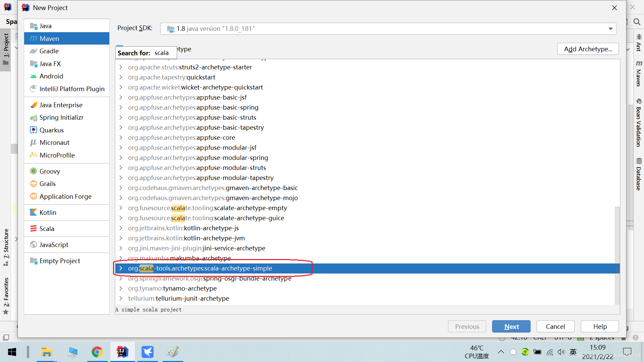
Task: Click the Quarkus icon
Action: 34,130
